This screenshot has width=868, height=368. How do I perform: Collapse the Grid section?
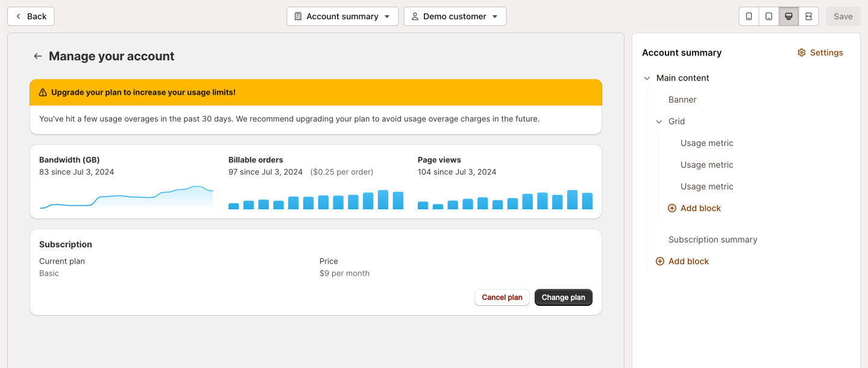click(x=659, y=121)
